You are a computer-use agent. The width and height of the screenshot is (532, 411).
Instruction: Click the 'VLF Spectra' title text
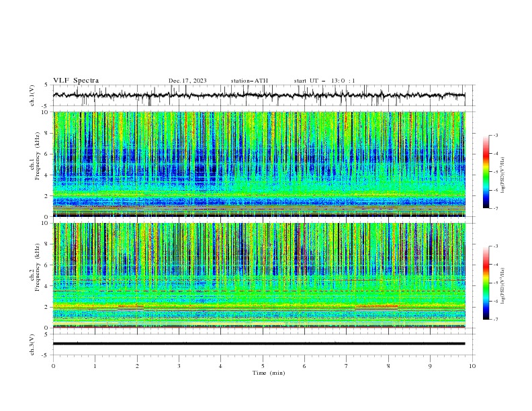pos(76,81)
